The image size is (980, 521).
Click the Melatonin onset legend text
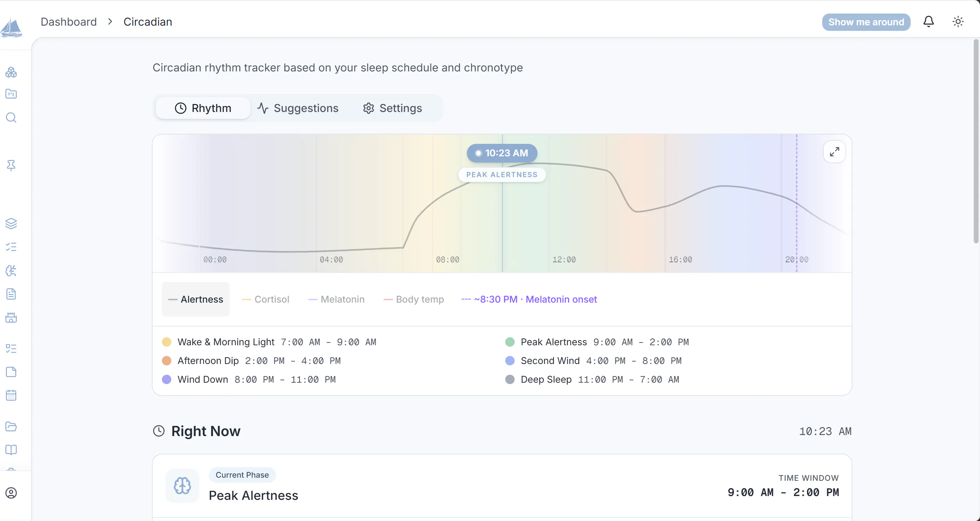[535, 299]
